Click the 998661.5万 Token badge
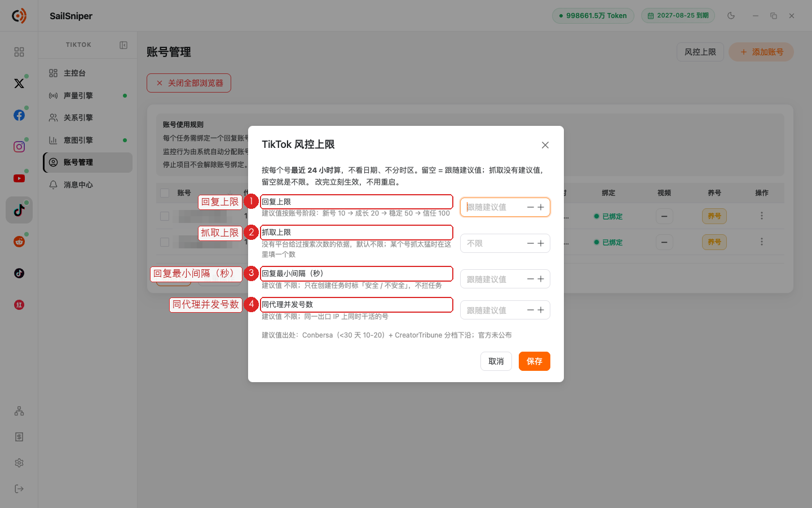 [x=593, y=16]
